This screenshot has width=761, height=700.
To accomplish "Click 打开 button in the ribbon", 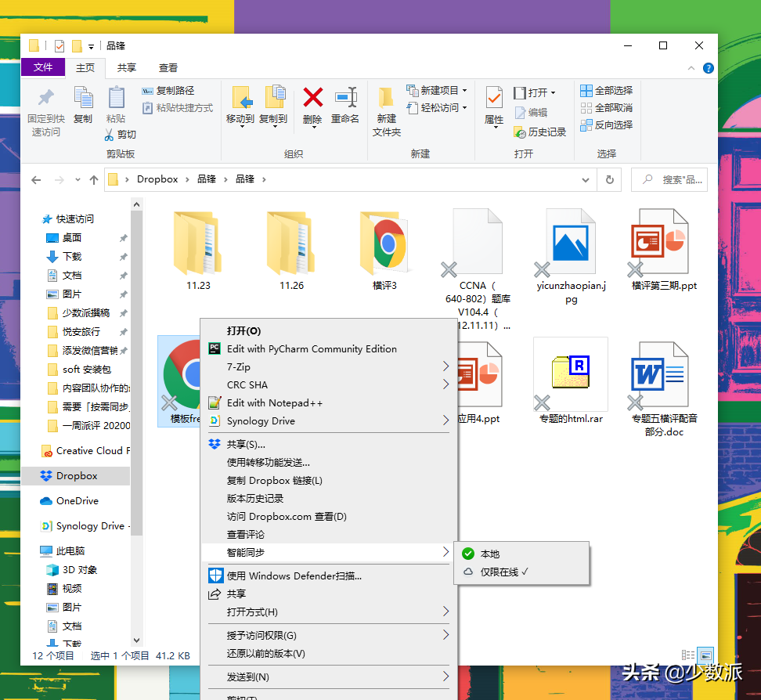I will coord(535,92).
